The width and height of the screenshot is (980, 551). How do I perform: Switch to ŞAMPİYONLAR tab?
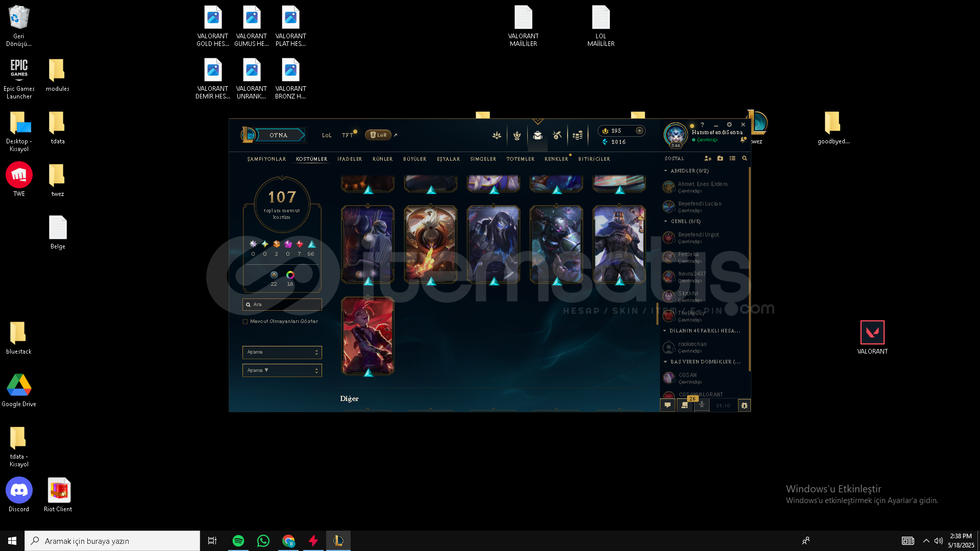(266, 159)
